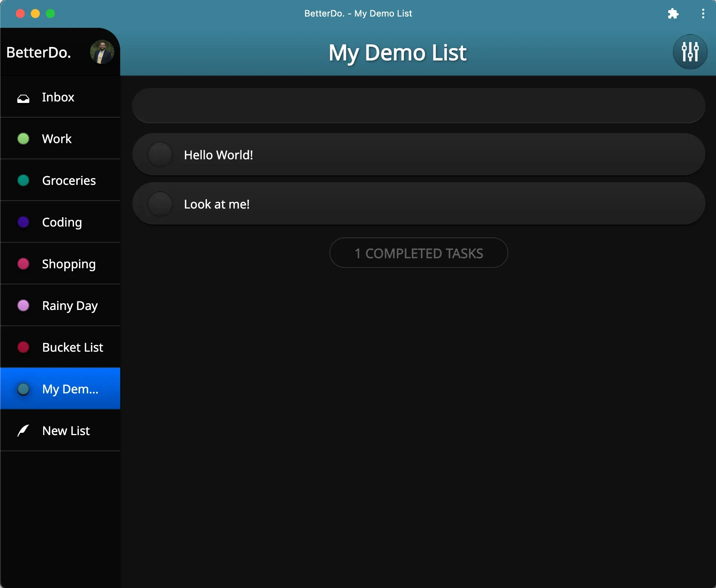This screenshot has width=716, height=588.
Task: Select the Groceries list
Action: click(69, 180)
